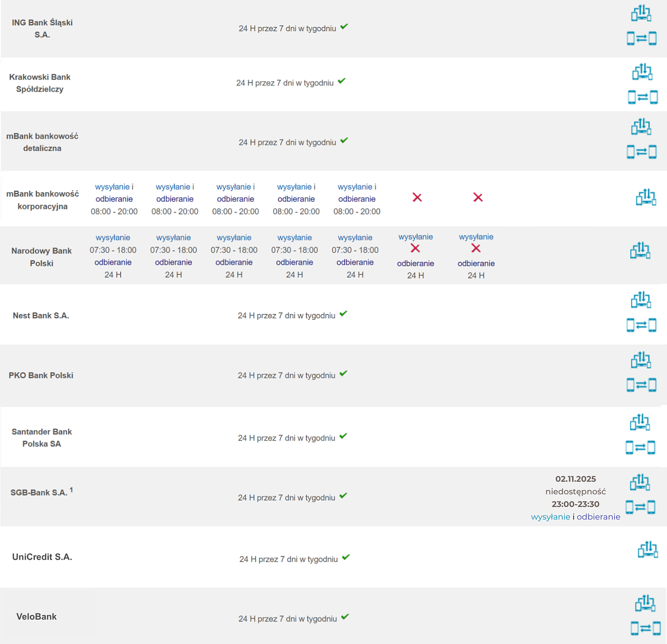
Task: Click the Narodowy Bank Polski online banking icon
Action: (640, 251)
